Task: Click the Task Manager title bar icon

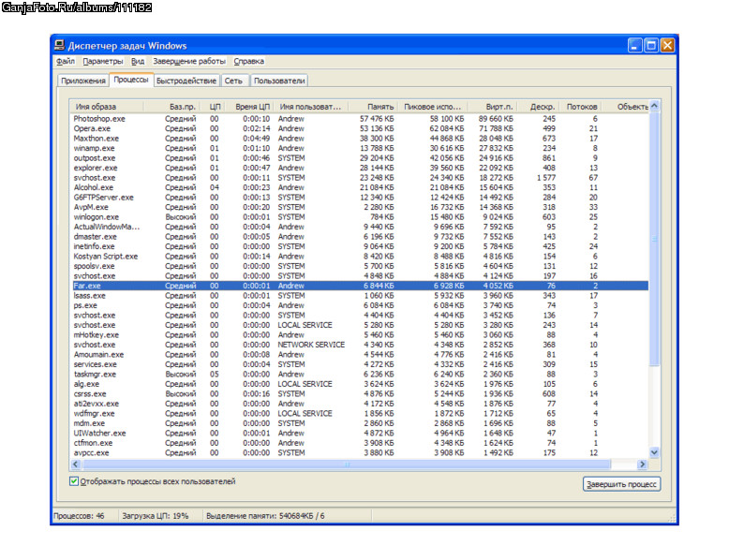Action: (59, 45)
